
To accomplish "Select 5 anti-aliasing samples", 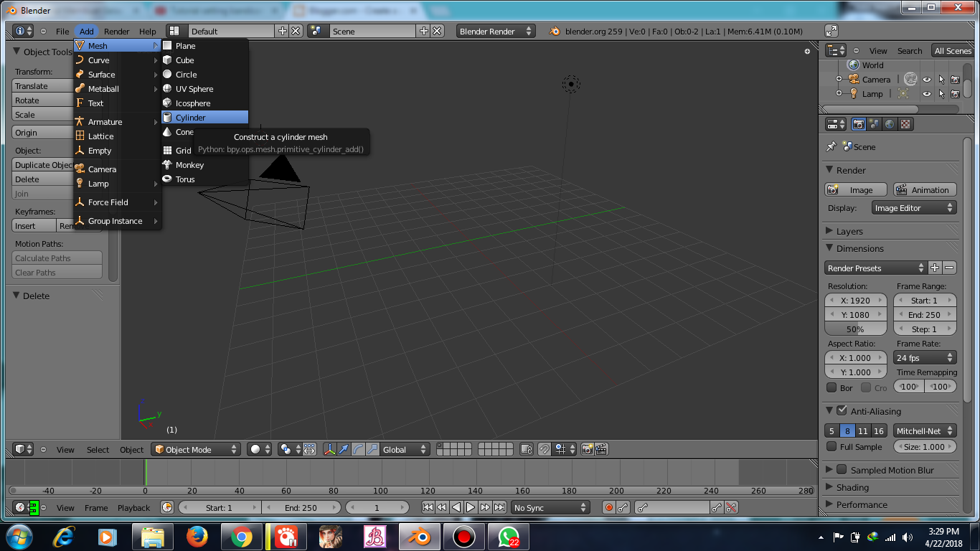I will pyautogui.click(x=832, y=431).
